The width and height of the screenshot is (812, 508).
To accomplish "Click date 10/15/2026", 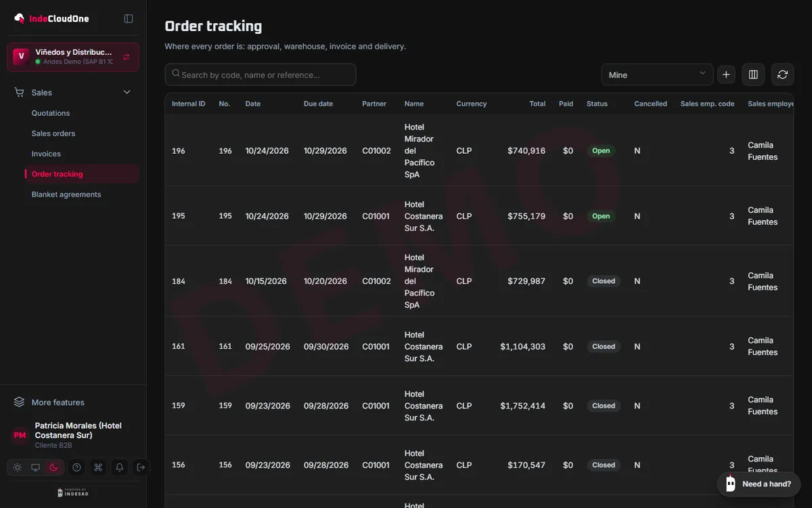I will [x=266, y=281].
